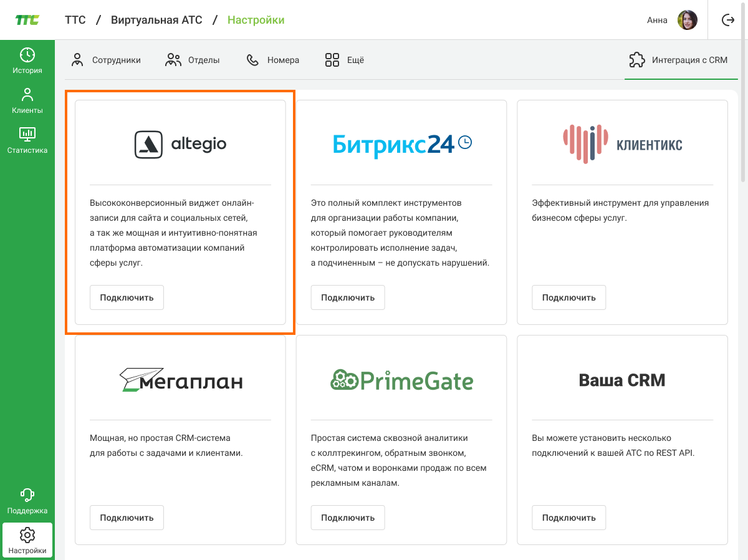
Task: Select the Интеграция с CRM tab
Action: [x=679, y=60]
